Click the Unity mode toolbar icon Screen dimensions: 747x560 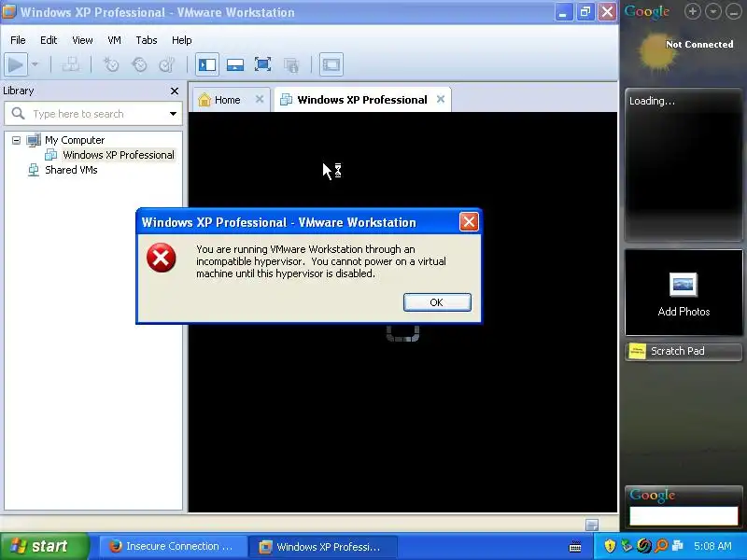click(291, 64)
